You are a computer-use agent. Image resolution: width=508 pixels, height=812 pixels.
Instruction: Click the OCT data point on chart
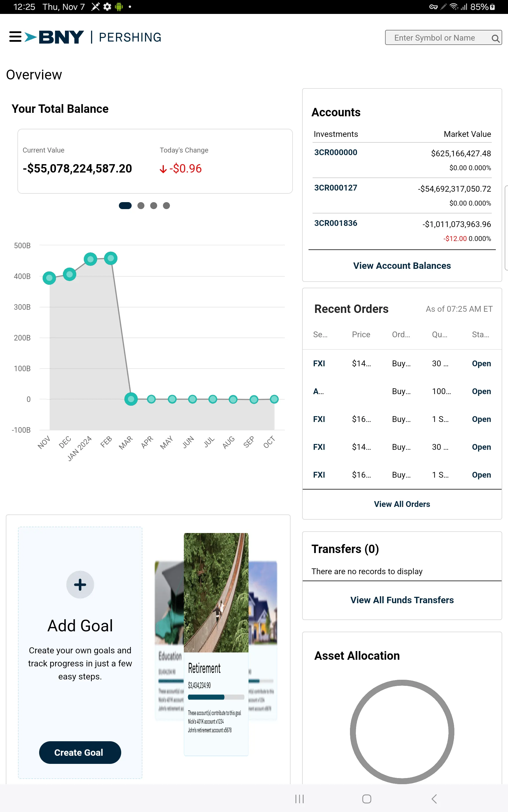pos(275,399)
